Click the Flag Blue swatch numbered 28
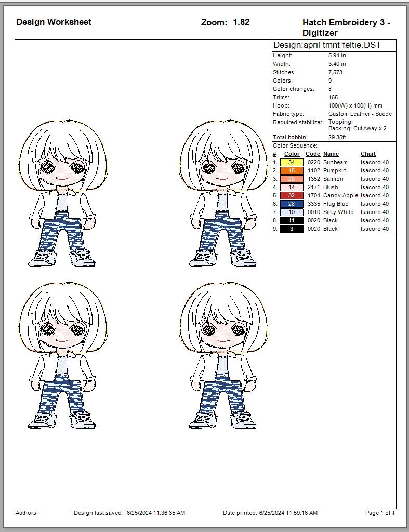Screen dimensions: 409x532 click(292, 204)
